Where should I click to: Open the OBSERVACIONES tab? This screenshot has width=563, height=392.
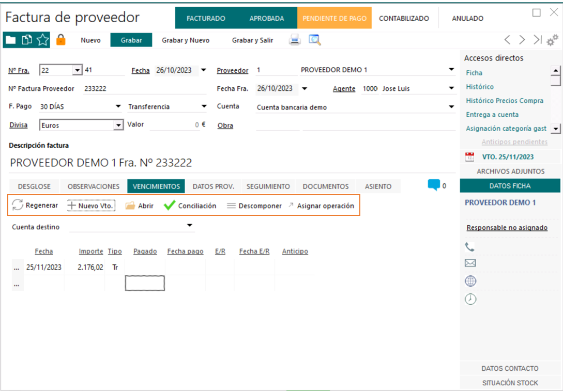[x=94, y=186]
